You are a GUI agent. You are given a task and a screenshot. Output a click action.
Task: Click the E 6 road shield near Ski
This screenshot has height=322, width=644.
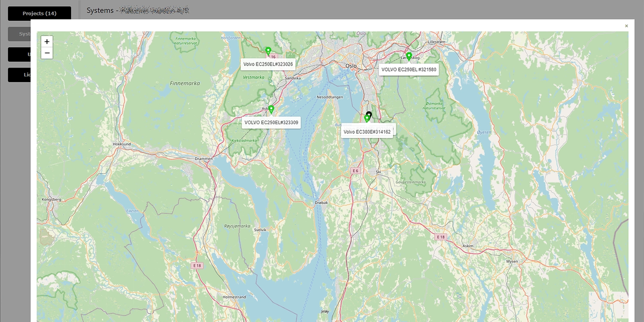click(x=355, y=171)
